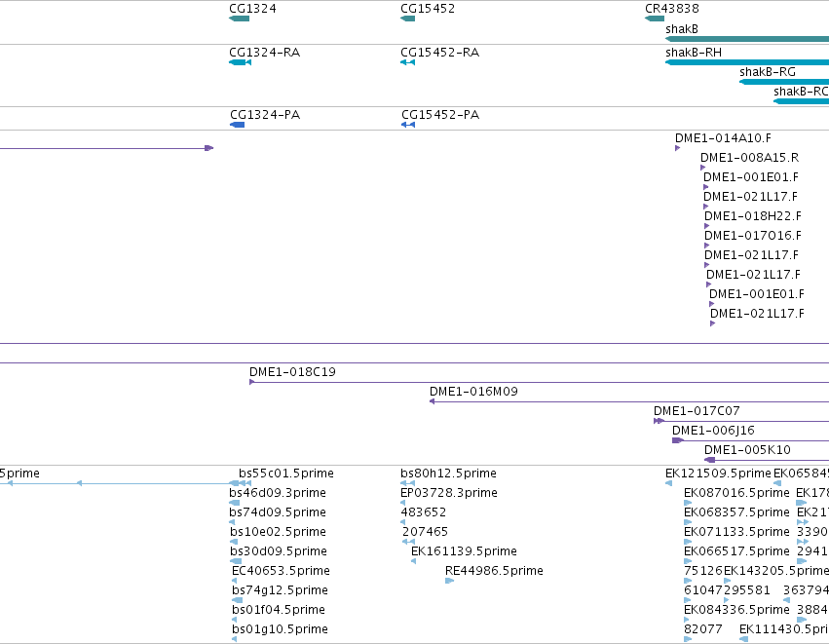Image resolution: width=829 pixels, height=644 pixels.
Task: Select the shakB-RG transcript label
Action: (x=768, y=72)
